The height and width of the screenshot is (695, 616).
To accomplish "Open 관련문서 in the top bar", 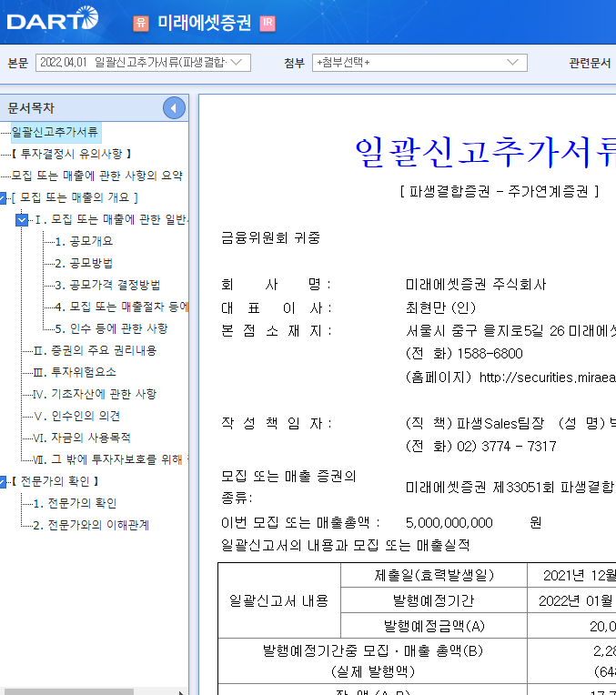I will [x=590, y=63].
